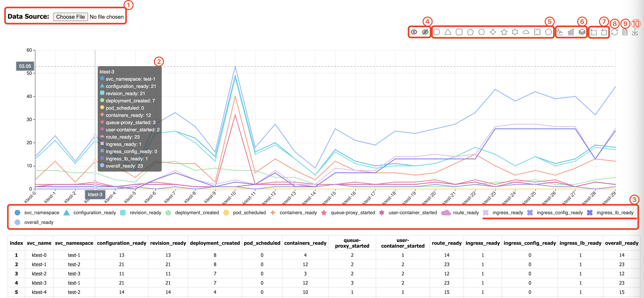Download the chart as image
The image size is (644, 298).
pyautogui.click(x=635, y=32)
